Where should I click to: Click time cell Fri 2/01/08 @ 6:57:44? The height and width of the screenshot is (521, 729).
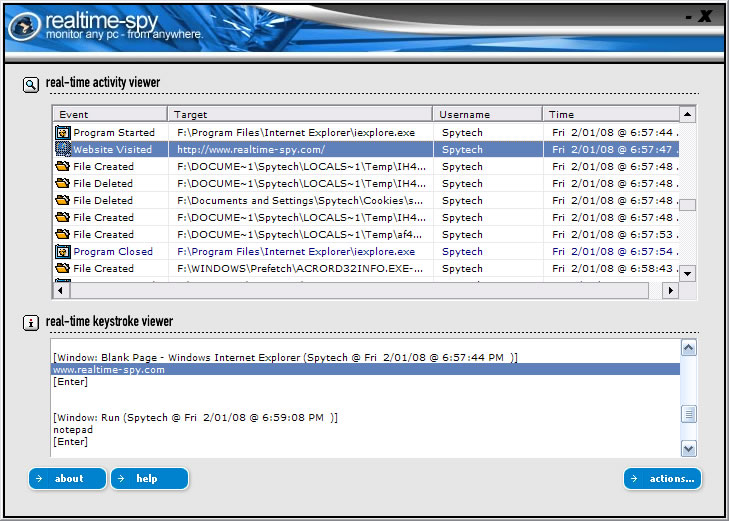[611, 132]
